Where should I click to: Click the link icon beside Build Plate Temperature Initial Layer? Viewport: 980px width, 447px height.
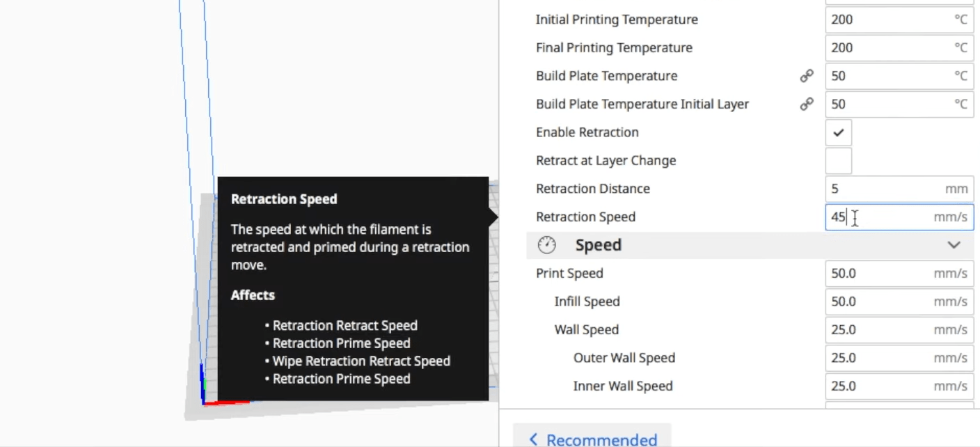pyautogui.click(x=807, y=104)
